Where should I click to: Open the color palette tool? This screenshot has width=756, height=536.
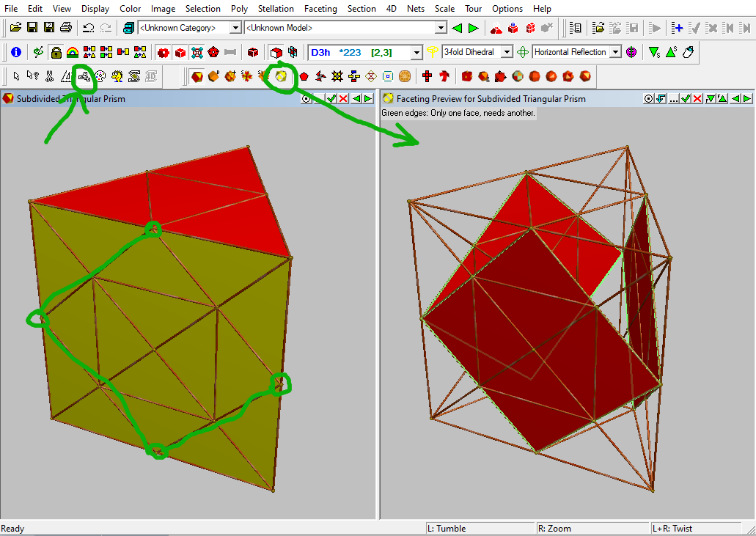(x=100, y=76)
